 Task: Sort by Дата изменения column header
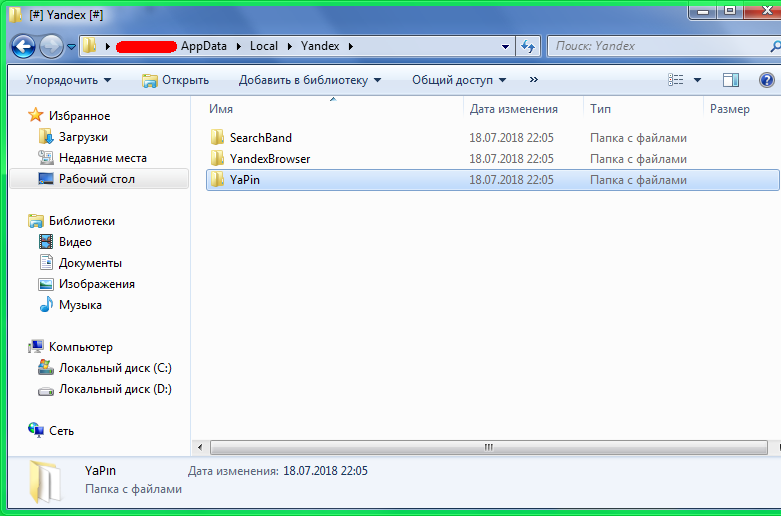tap(514, 109)
